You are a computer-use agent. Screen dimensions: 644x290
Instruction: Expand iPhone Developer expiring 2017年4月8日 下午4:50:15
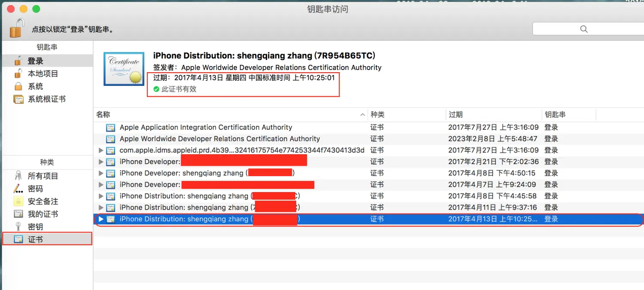pyautogui.click(x=101, y=173)
